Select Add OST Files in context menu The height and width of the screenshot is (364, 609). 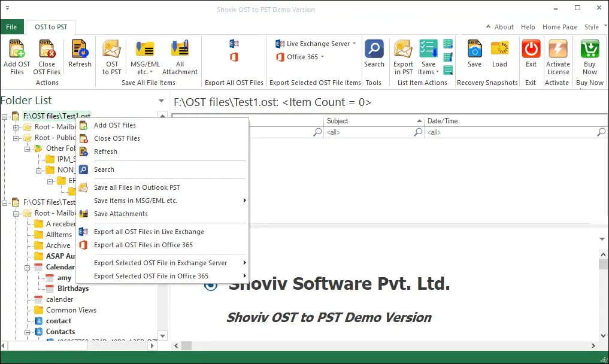pos(162,125)
